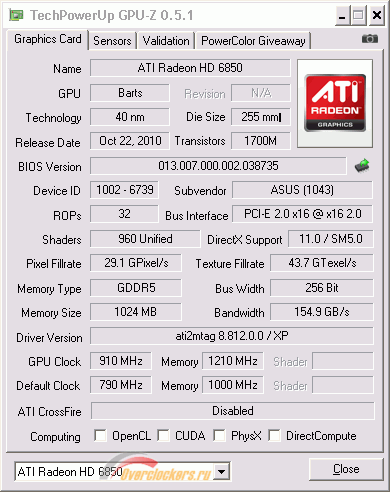Click the Release Date label

[x=48, y=143]
